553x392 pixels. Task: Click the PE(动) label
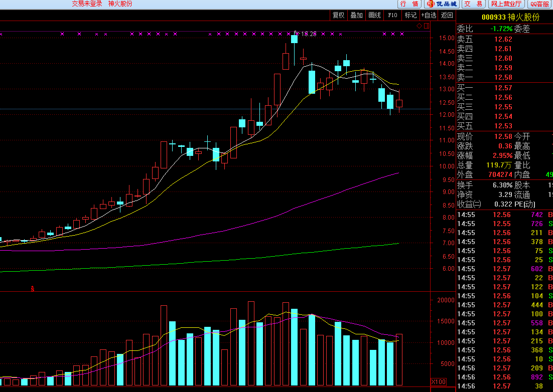click(525, 204)
